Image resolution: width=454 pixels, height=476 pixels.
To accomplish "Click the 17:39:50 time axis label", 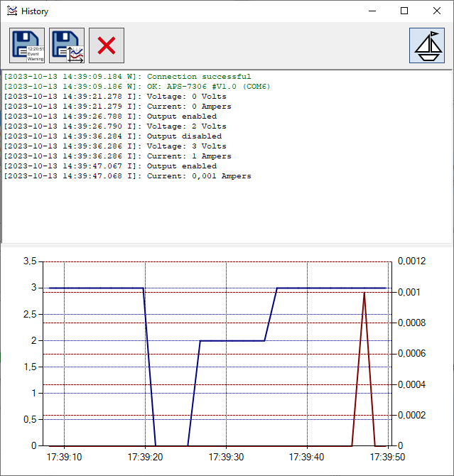I will point(387,457).
